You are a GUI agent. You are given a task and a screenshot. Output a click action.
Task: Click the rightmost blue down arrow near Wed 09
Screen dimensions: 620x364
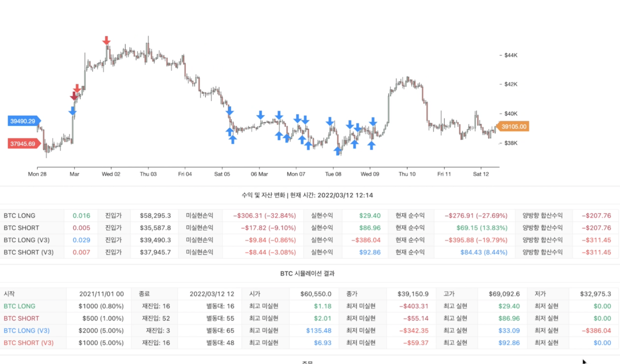tap(373, 122)
